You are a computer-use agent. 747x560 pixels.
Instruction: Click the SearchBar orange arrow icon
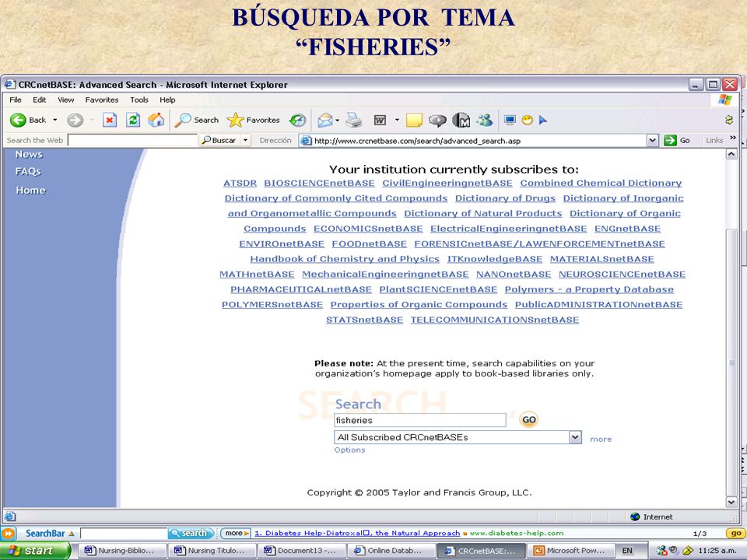pos(9,534)
